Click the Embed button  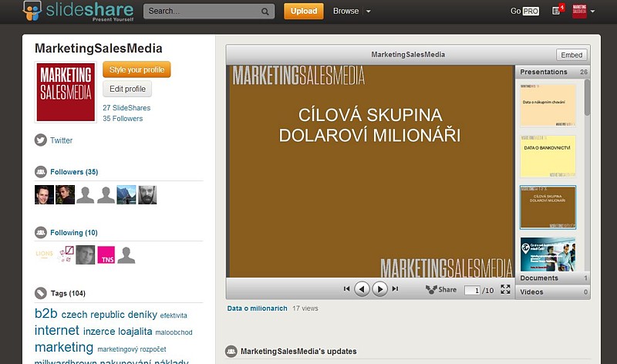pyautogui.click(x=571, y=55)
